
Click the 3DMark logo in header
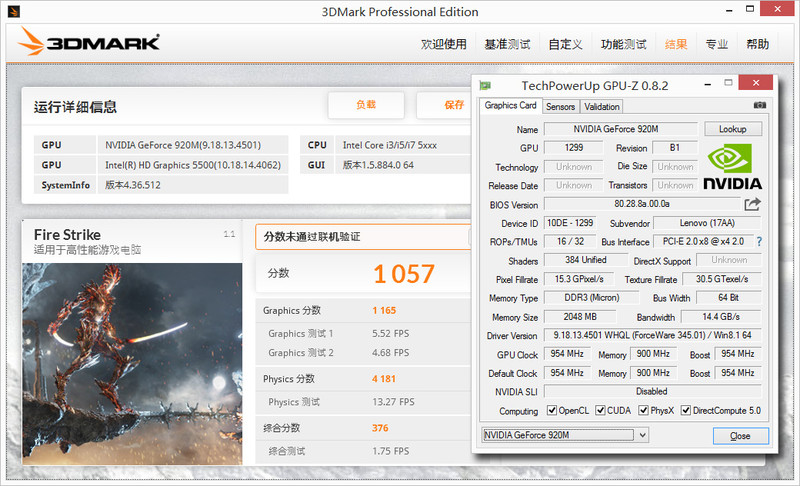(89, 42)
